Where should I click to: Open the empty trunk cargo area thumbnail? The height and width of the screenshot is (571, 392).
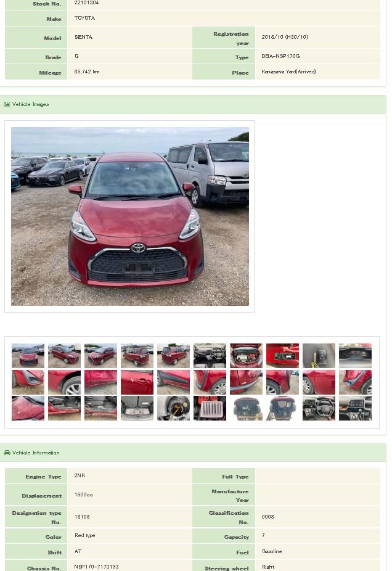[137, 408]
